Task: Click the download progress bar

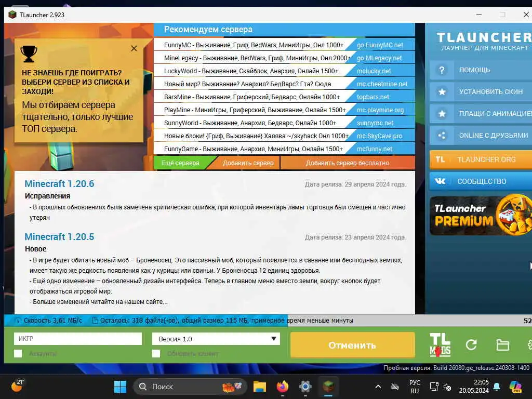Action: tap(268, 320)
